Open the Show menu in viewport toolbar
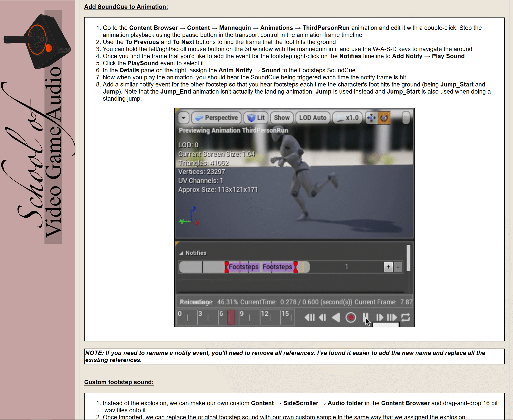This screenshot has width=513, height=420. [282, 118]
